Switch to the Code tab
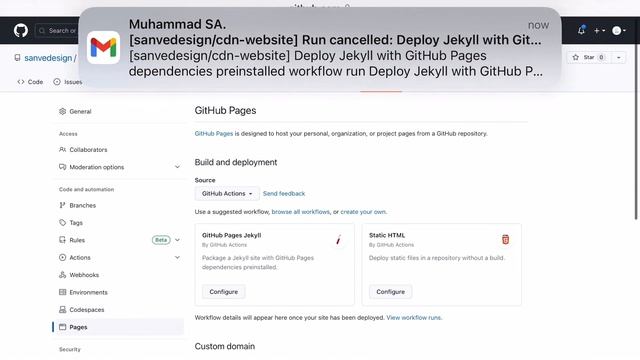This screenshot has width=640, height=360. point(30,82)
